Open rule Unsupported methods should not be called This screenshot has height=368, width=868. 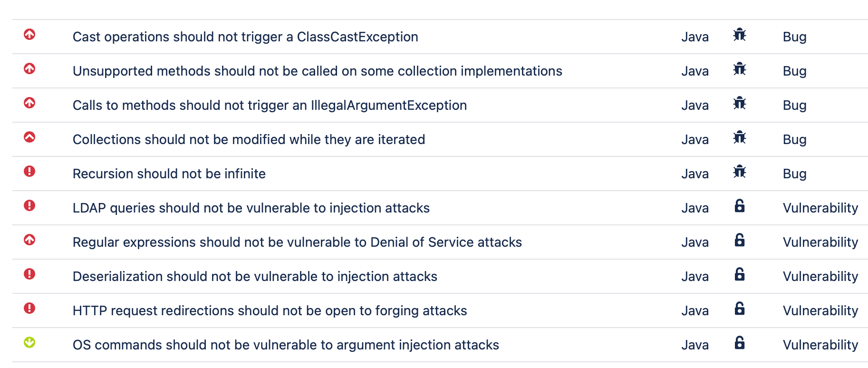coord(318,71)
